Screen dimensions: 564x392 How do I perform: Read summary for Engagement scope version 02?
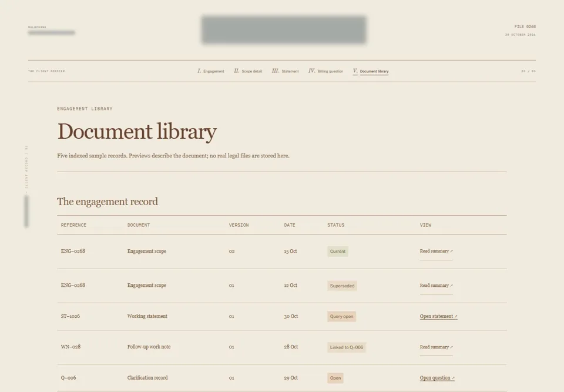pyautogui.click(x=436, y=251)
